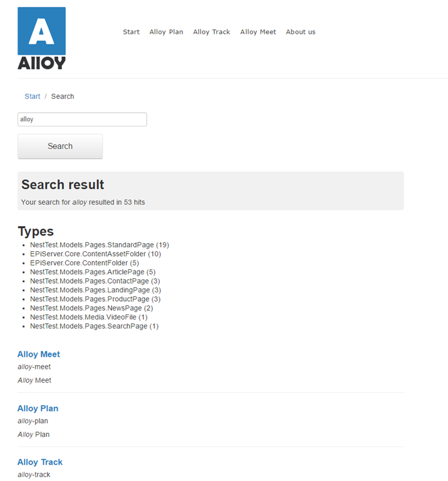
Task: Click the LandingPage (3) type entry
Action: [95, 290]
